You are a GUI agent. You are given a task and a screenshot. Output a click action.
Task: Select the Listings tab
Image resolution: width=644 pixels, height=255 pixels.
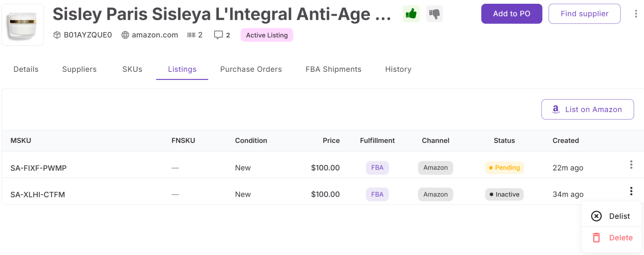[x=182, y=69]
